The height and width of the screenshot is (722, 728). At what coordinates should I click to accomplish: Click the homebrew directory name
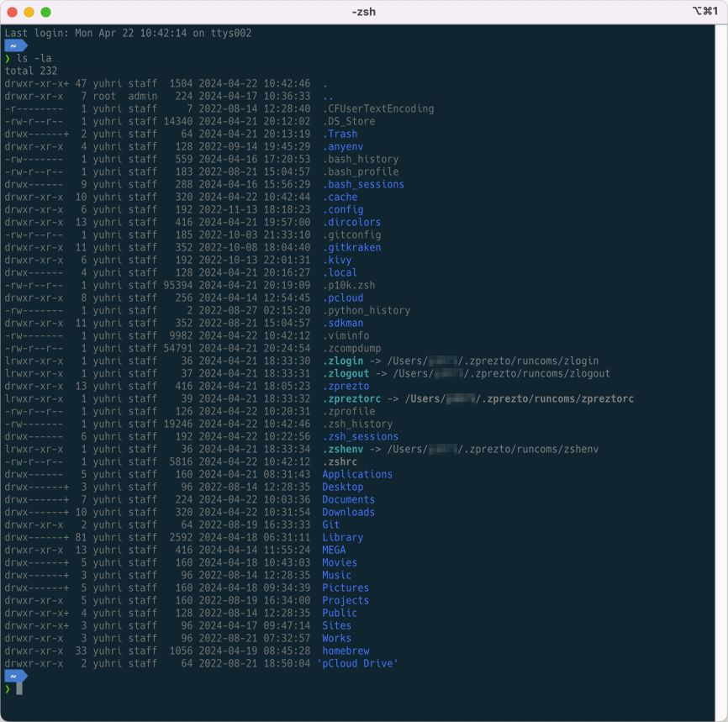point(346,651)
